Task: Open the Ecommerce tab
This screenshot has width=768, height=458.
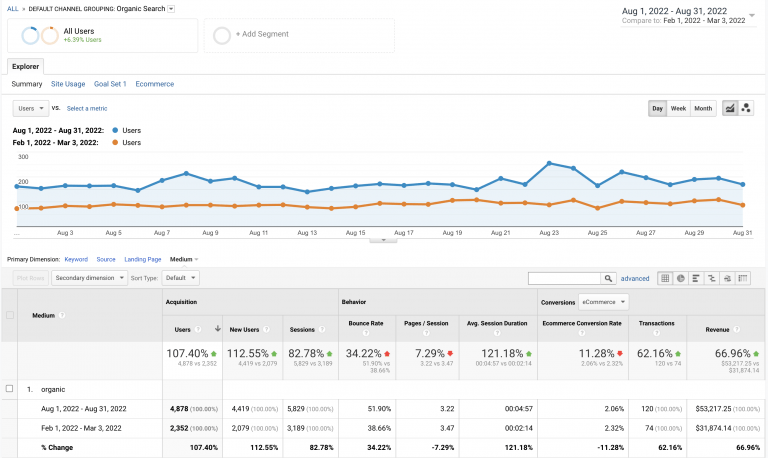Action: pyautogui.click(x=155, y=84)
